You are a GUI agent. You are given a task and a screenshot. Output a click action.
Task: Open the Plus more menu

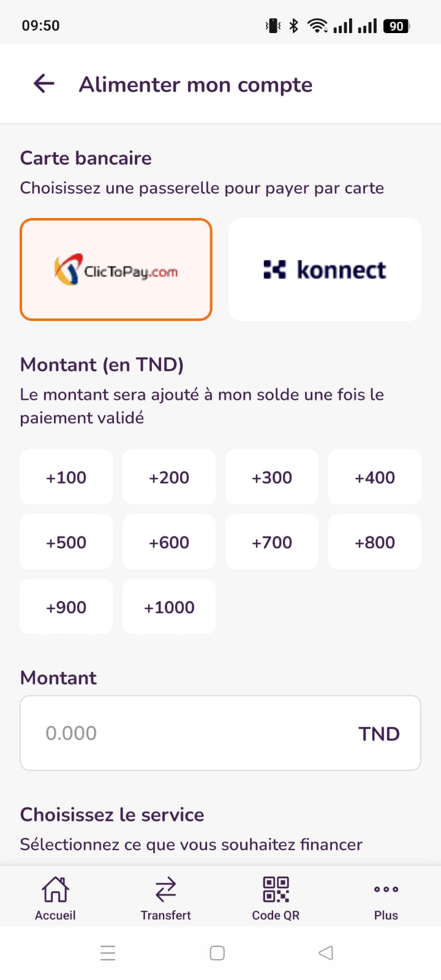click(x=386, y=898)
